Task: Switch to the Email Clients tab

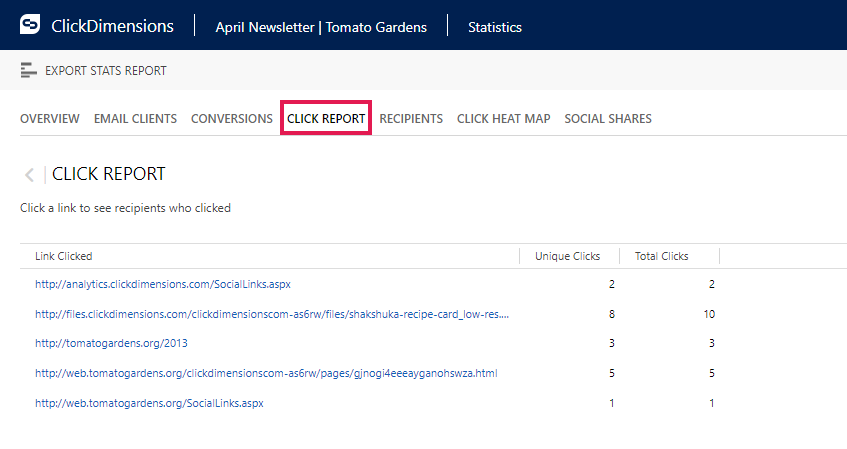Action: tap(135, 119)
